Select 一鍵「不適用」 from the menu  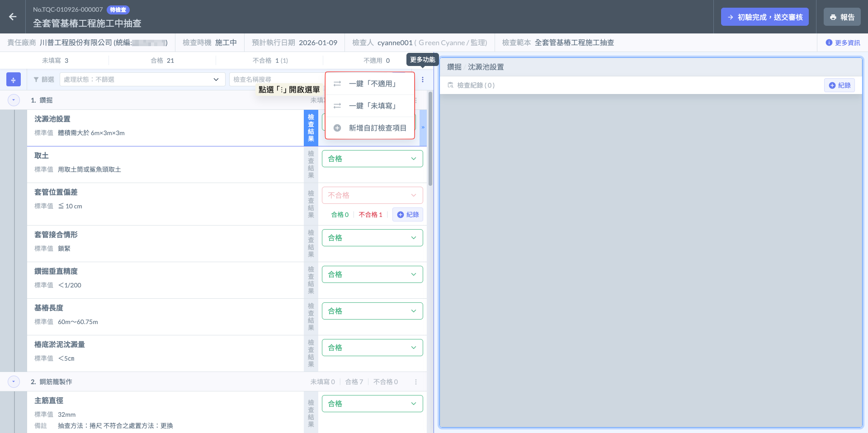[372, 84]
